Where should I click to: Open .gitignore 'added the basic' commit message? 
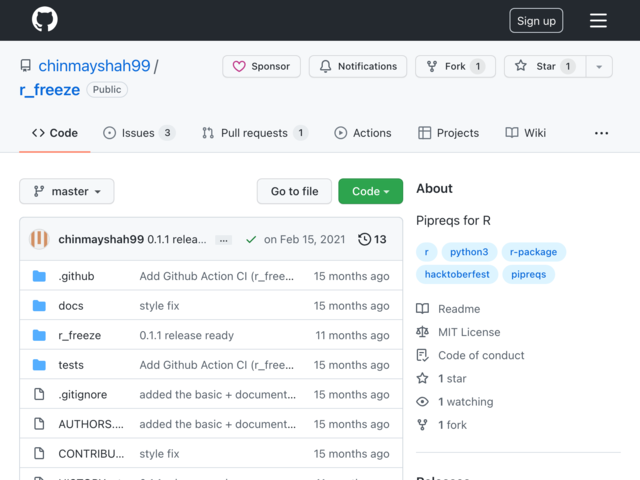[218, 394]
